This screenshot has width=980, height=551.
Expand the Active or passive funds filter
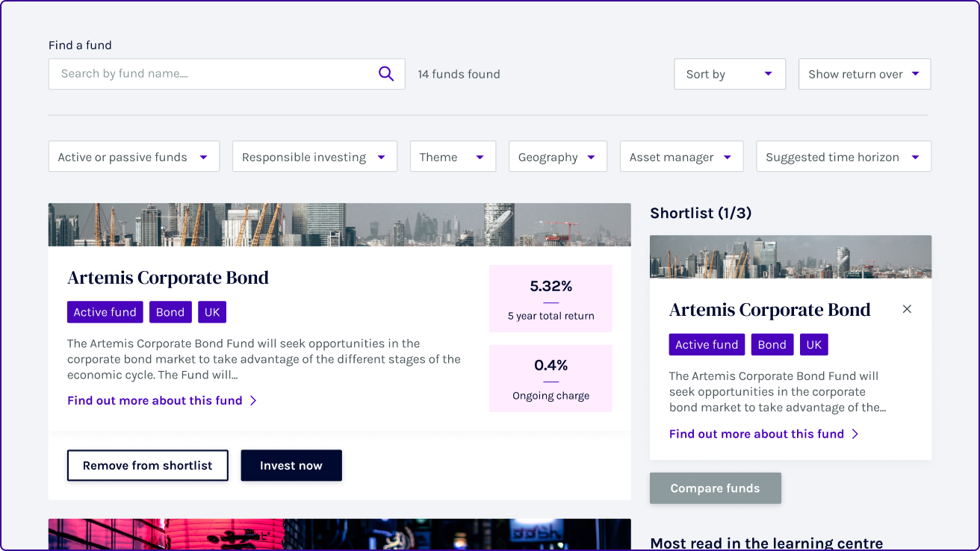[134, 157]
